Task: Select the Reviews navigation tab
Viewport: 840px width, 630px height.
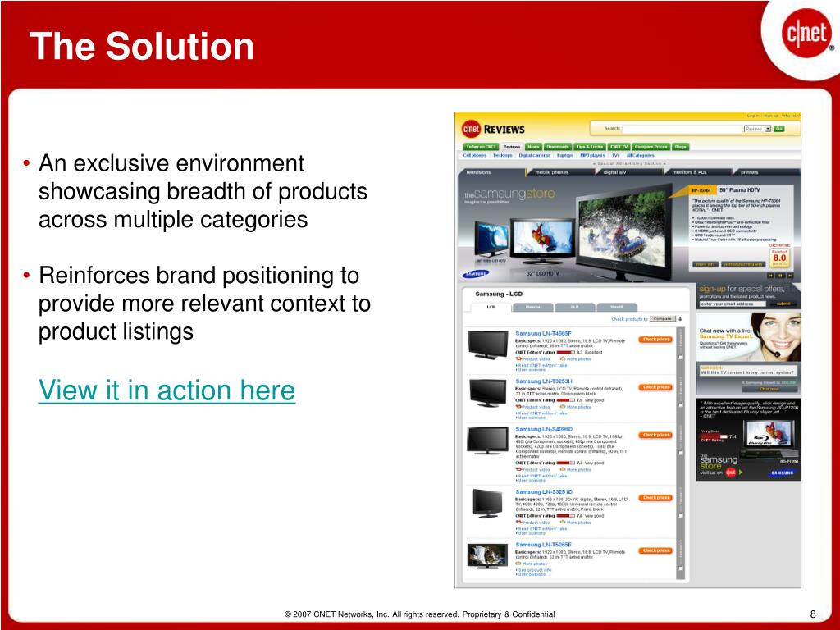Action: [x=512, y=147]
